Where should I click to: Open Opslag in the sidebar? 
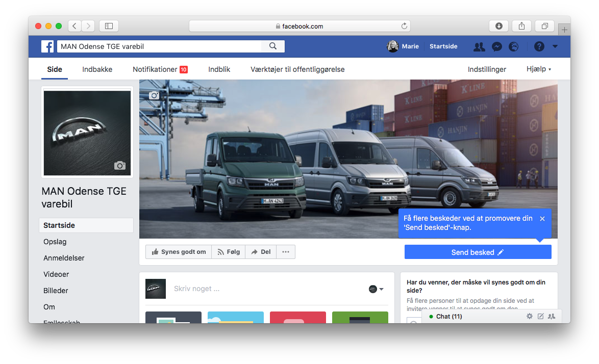[55, 242]
